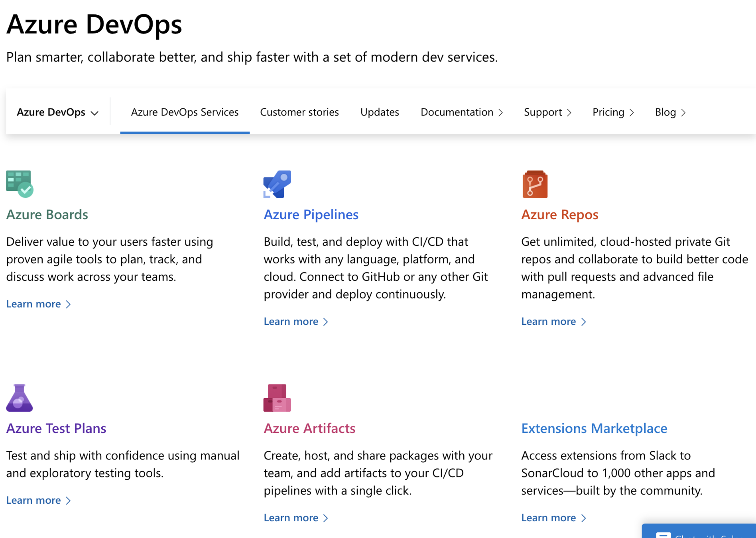Click the Azure Artifacts package icon
756x538 pixels.
tap(277, 398)
